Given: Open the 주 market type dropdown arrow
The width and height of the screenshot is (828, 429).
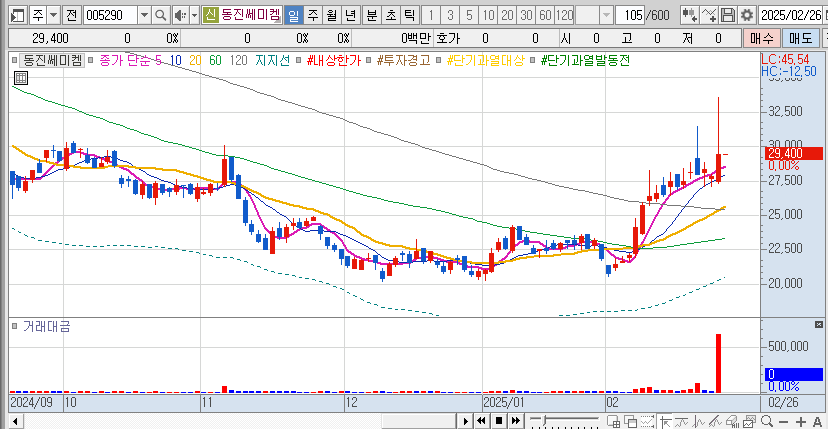Looking at the screenshot, I should pos(53,15).
